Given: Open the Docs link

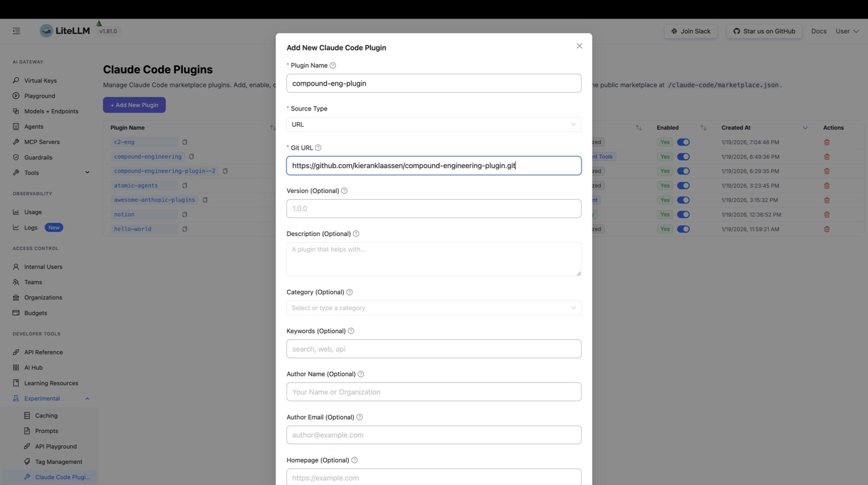Looking at the screenshot, I should (x=819, y=31).
